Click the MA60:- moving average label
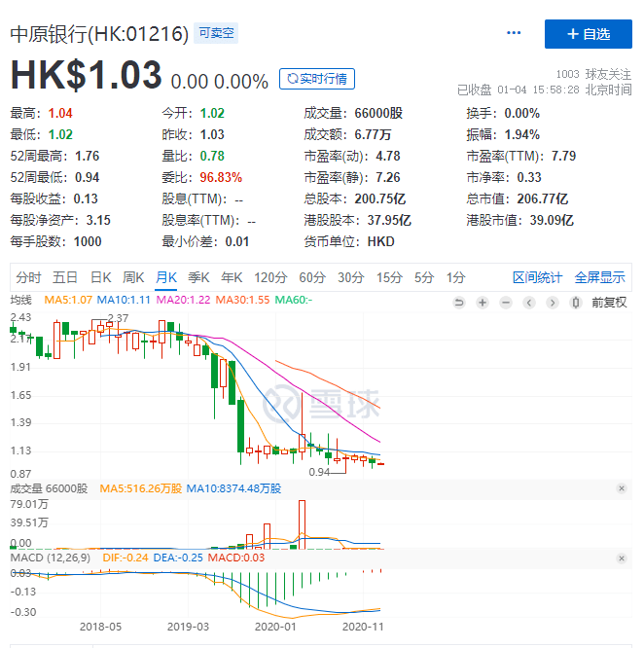Viewport: 644px width, 648px height. click(294, 300)
